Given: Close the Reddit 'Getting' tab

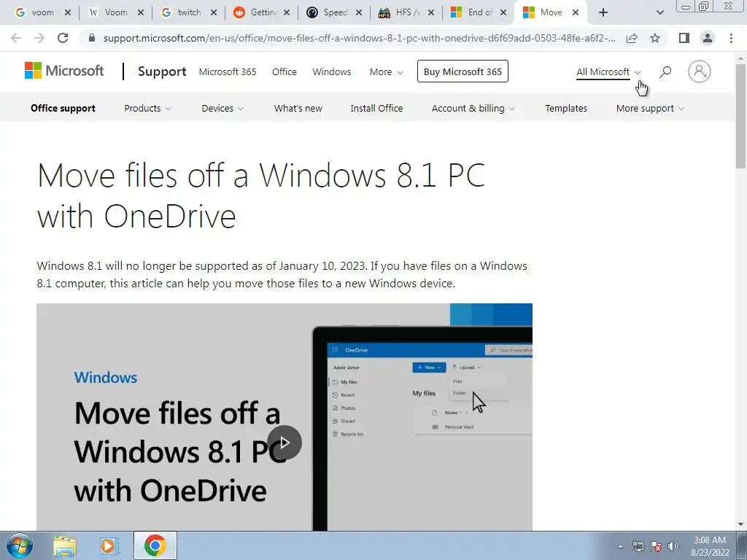Looking at the screenshot, I should pos(286,13).
